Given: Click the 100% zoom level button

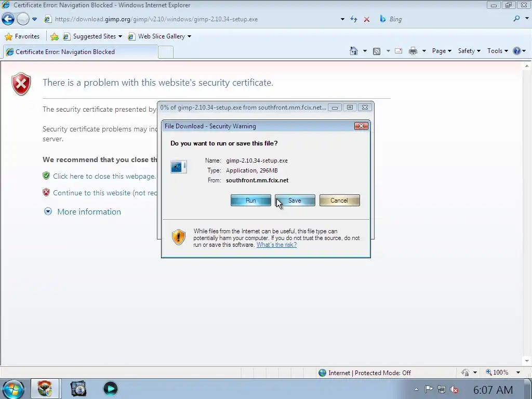Looking at the screenshot, I should click(x=497, y=373).
